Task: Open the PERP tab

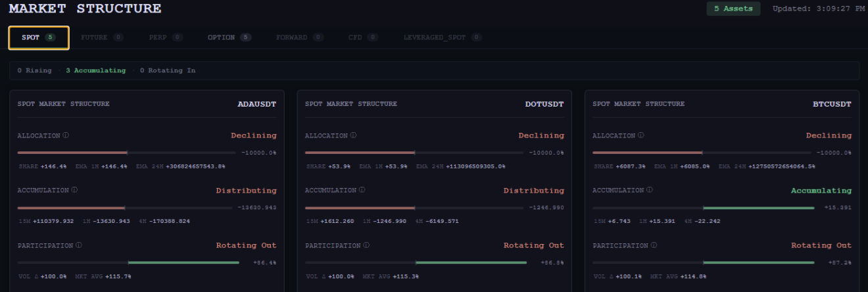Action: 166,37
